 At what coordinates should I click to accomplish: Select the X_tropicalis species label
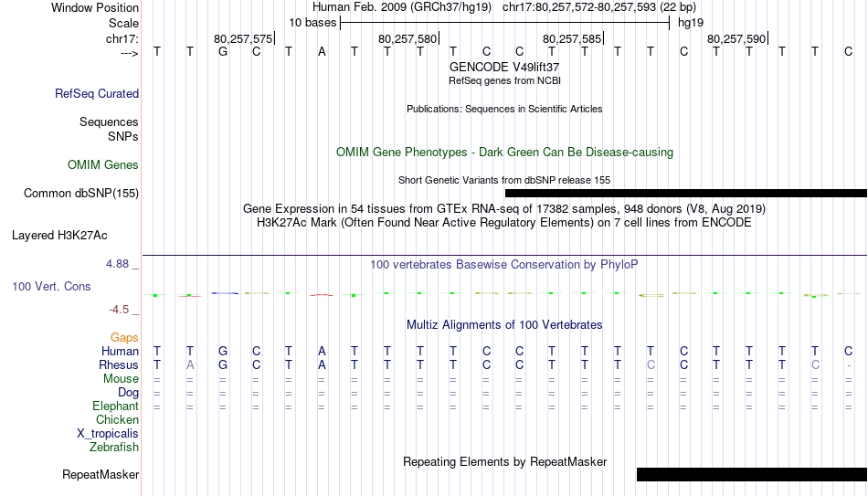point(108,434)
